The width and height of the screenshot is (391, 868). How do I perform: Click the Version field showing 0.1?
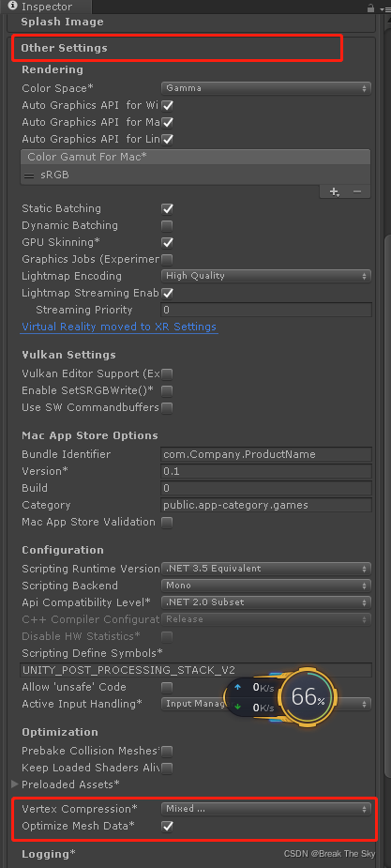coord(266,472)
